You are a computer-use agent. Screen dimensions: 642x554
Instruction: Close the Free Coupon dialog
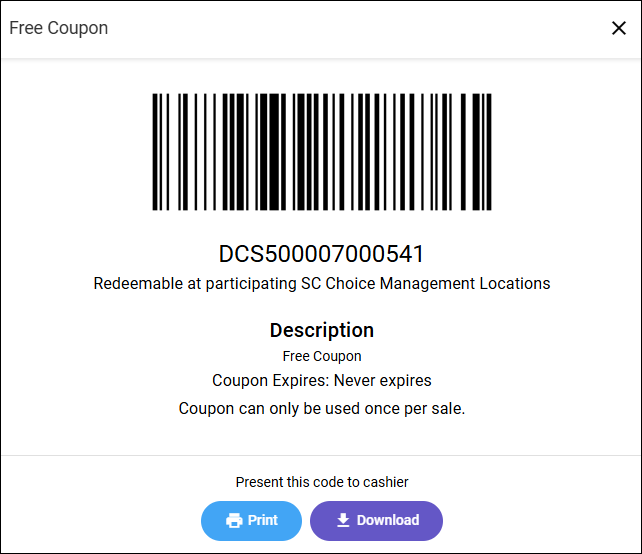pyautogui.click(x=619, y=28)
